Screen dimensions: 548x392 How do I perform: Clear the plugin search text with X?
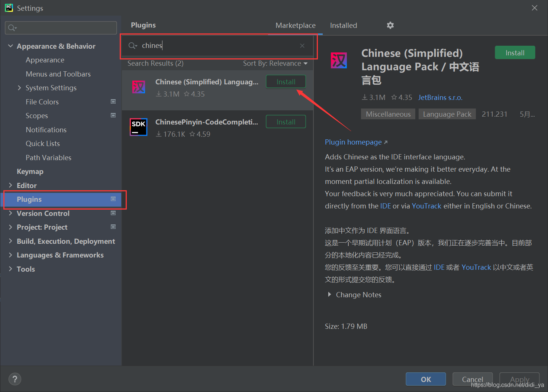(x=302, y=46)
